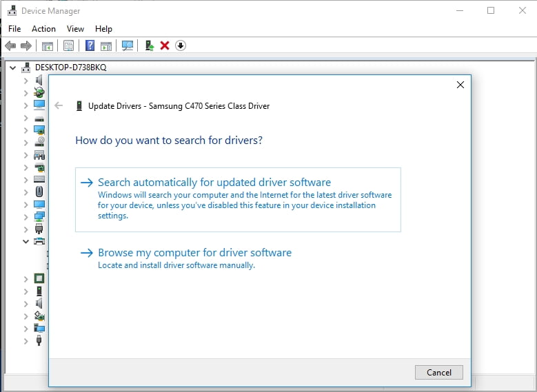537x392 pixels.
Task: Open the View menu
Action: click(75, 29)
